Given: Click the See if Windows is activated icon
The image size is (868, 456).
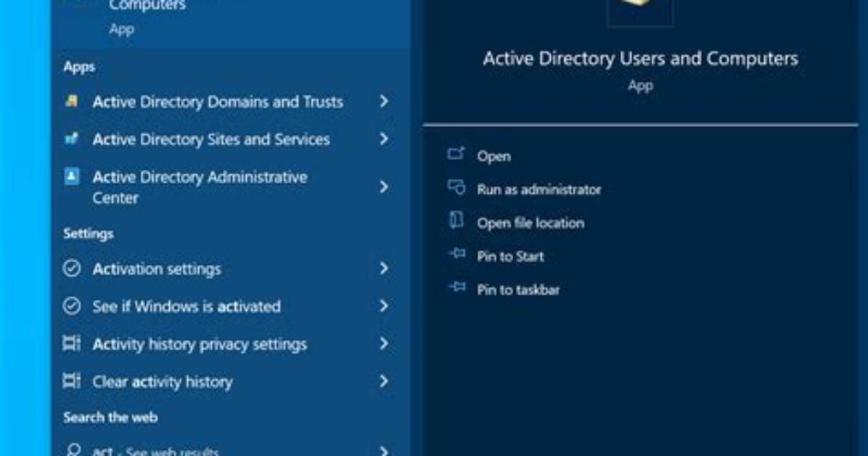Looking at the screenshot, I should (x=71, y=306).
